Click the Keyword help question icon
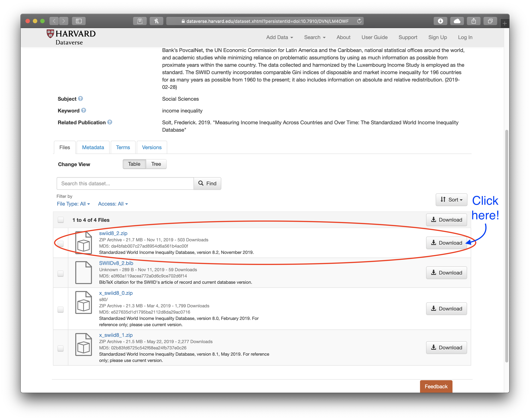Image resolution: width=530 pixels, height=420 pixels. 84,110
